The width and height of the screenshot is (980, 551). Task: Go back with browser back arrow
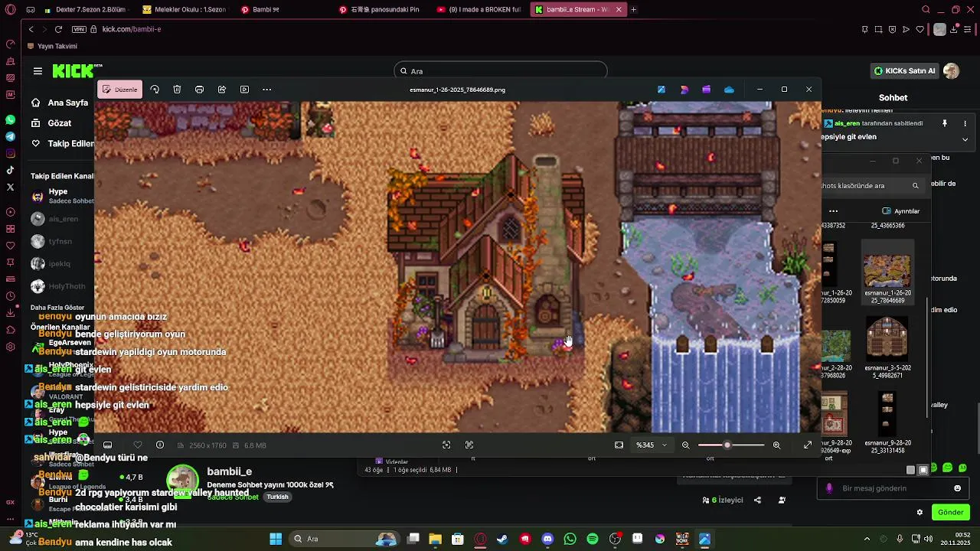31,29
